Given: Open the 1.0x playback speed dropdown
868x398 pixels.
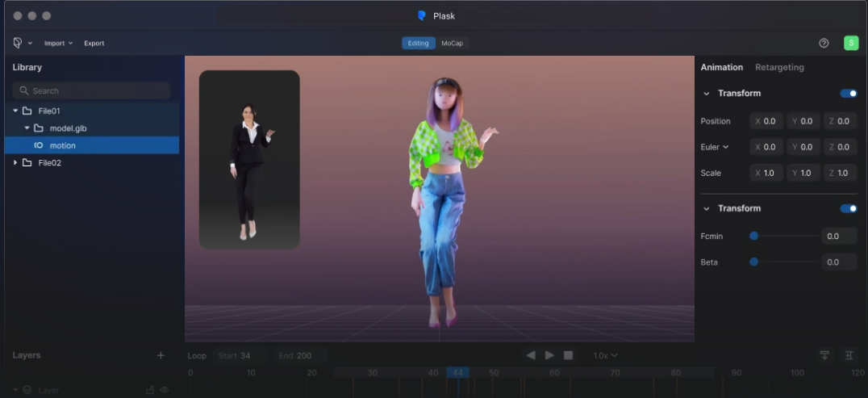Looking at the screenshot, I should point(606,355).
